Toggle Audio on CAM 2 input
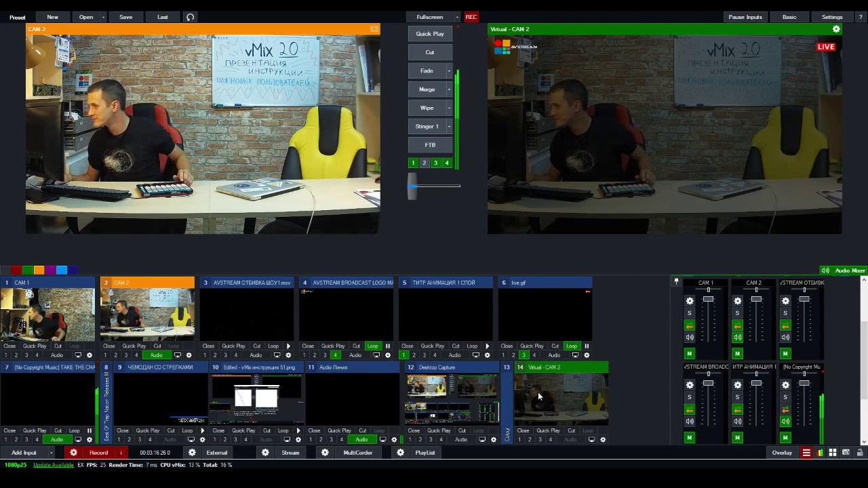The image size is (868, 488). pos(157,355)
